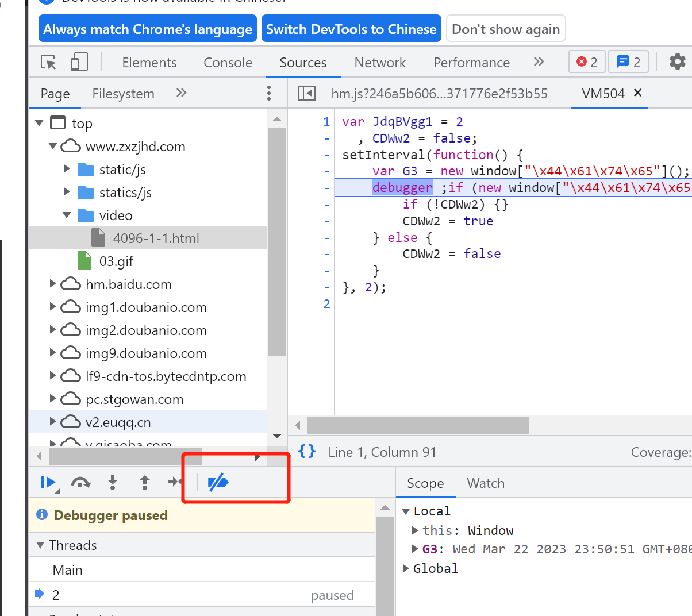Select the Page navigator tab

click(x=55, y=93)
